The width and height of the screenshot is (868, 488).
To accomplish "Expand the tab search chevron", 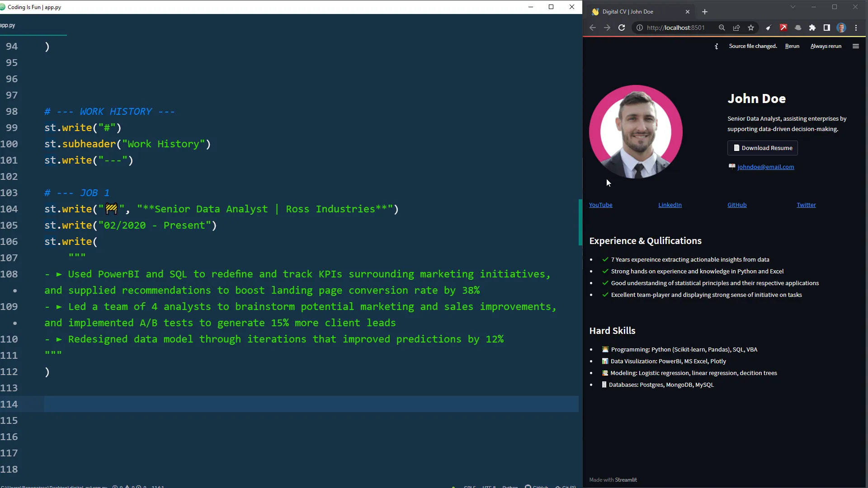I will pyautogui.click(x=793, y=7).
